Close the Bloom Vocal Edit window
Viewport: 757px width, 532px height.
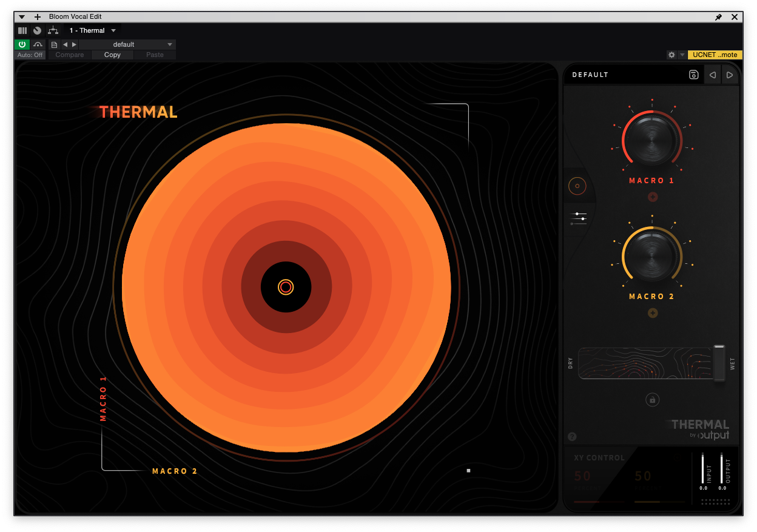pyautogui.click(x=735, y=17)
